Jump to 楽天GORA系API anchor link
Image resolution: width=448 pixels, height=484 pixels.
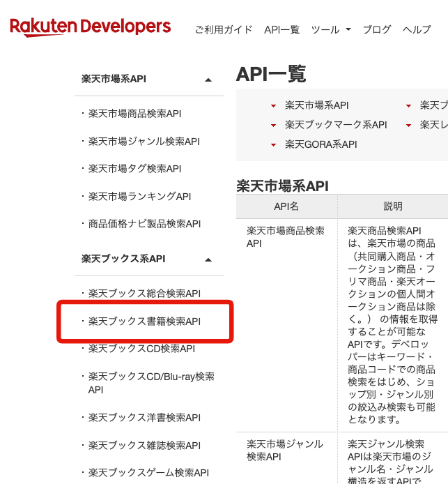(321, 144)
